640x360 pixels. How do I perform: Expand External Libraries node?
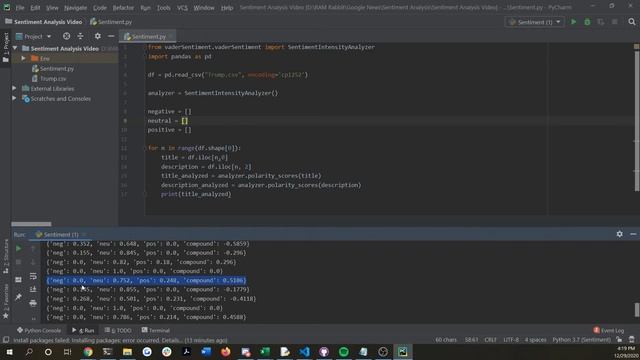[x=14, y=88]
